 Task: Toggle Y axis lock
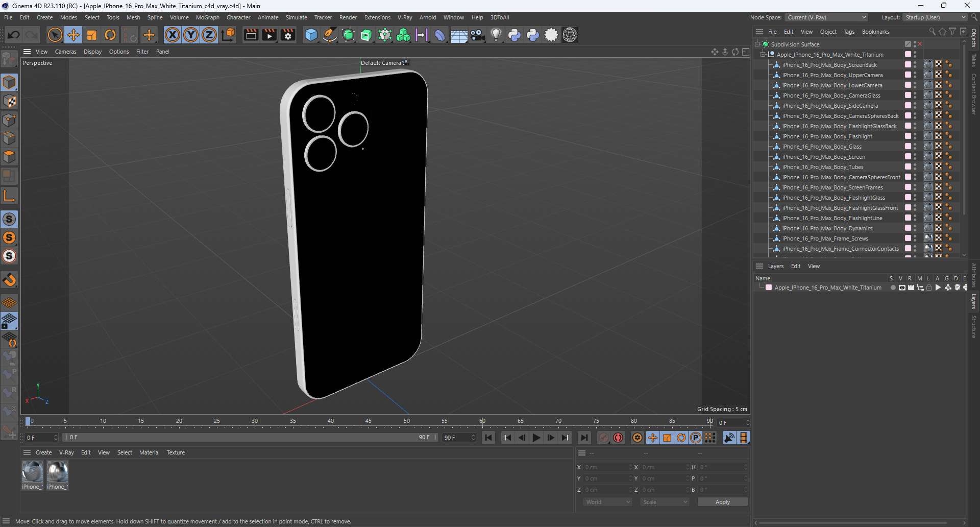(x=191, y=35)
